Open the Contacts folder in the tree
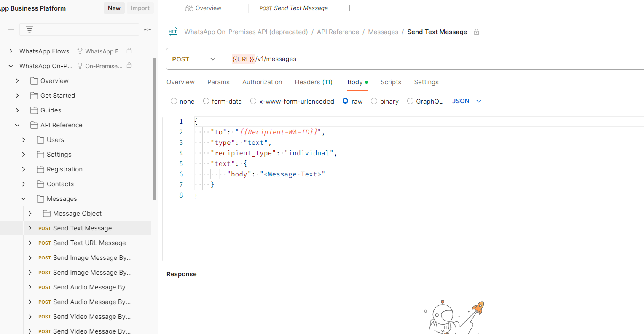 [60, 184]
